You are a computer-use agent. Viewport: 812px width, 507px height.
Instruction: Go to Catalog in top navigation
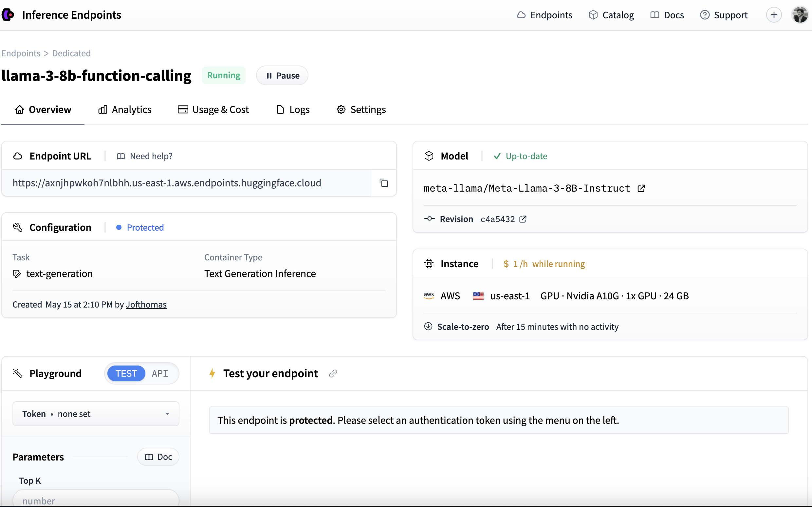(611, 15)
